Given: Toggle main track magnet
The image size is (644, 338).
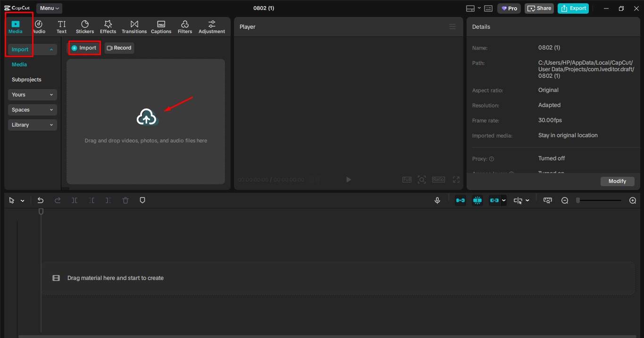Looking at the screenshot, I should tap(460, 200).
